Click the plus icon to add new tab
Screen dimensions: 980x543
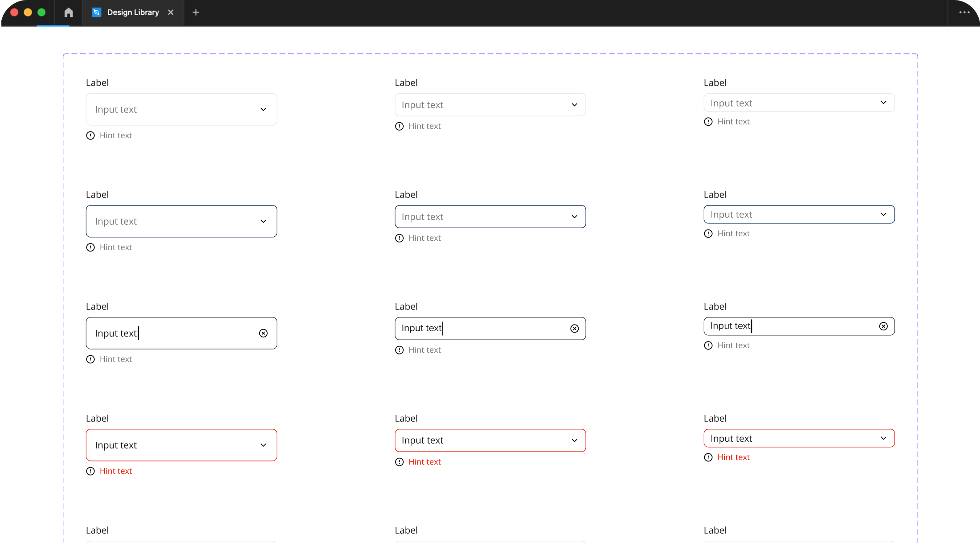point(196,12)
